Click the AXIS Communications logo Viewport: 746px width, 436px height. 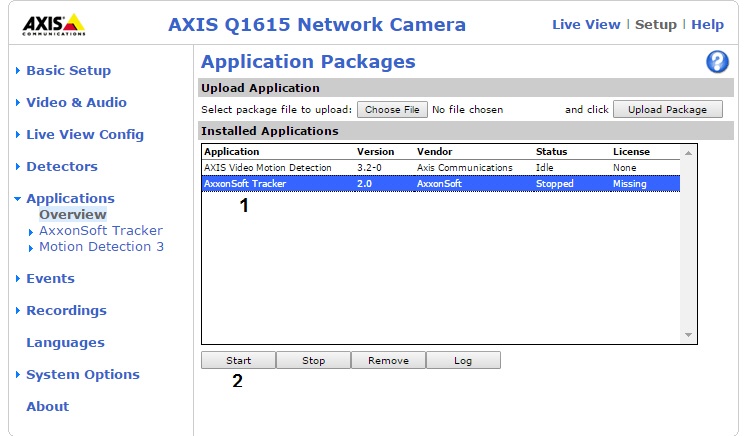coord(53,25)
